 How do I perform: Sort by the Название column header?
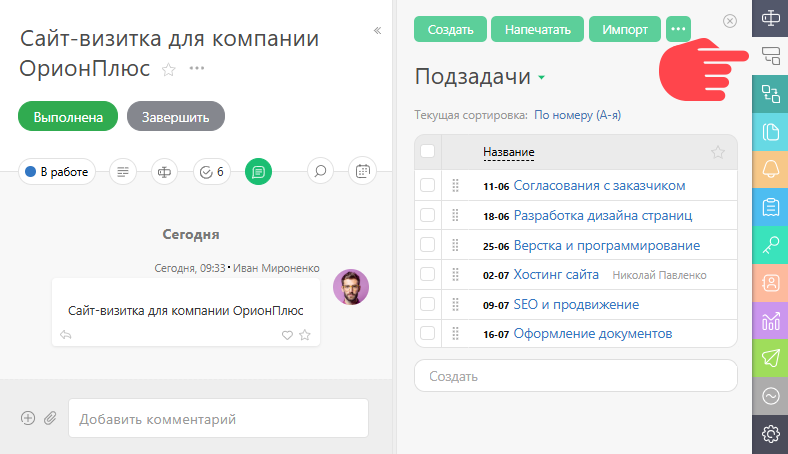(x=509, y=152)
